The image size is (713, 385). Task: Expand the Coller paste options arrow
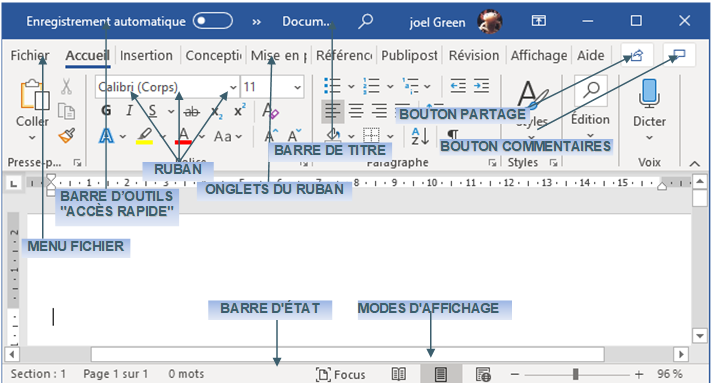tap(32, 137)
